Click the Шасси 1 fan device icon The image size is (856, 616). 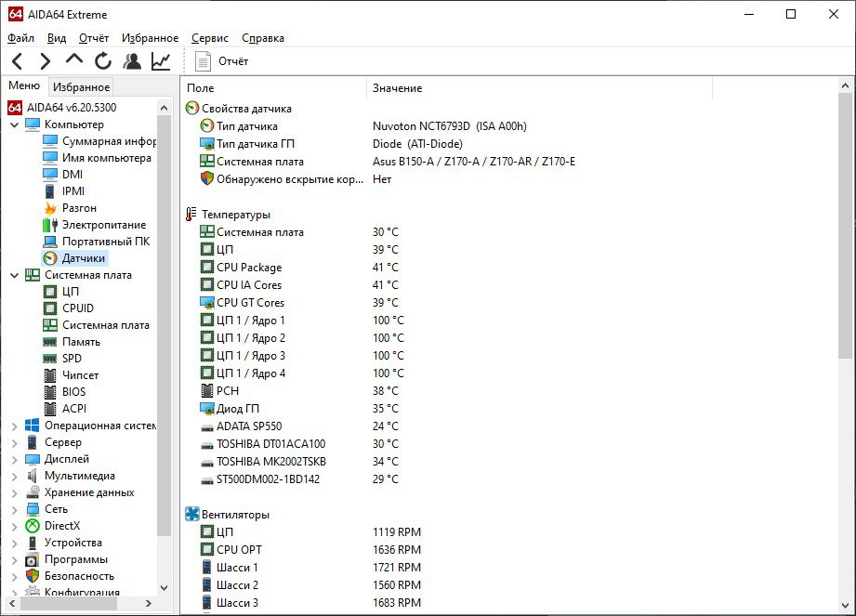point(207,568)
